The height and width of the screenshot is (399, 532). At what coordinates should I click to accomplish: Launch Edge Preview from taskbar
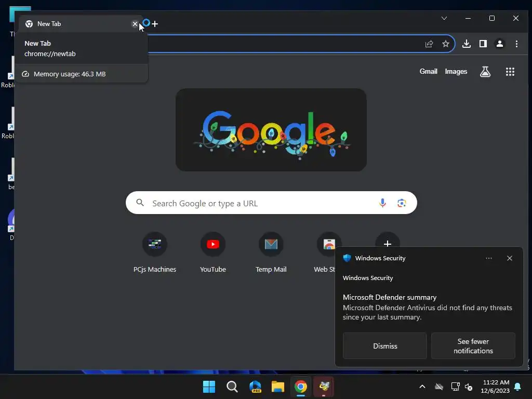(255, 387)
